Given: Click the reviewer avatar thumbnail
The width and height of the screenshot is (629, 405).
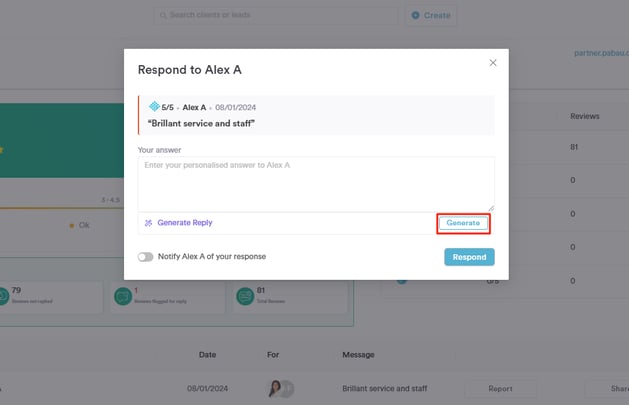Looking at the screenshot, I should pyautogui.click(x=276, y=388).
